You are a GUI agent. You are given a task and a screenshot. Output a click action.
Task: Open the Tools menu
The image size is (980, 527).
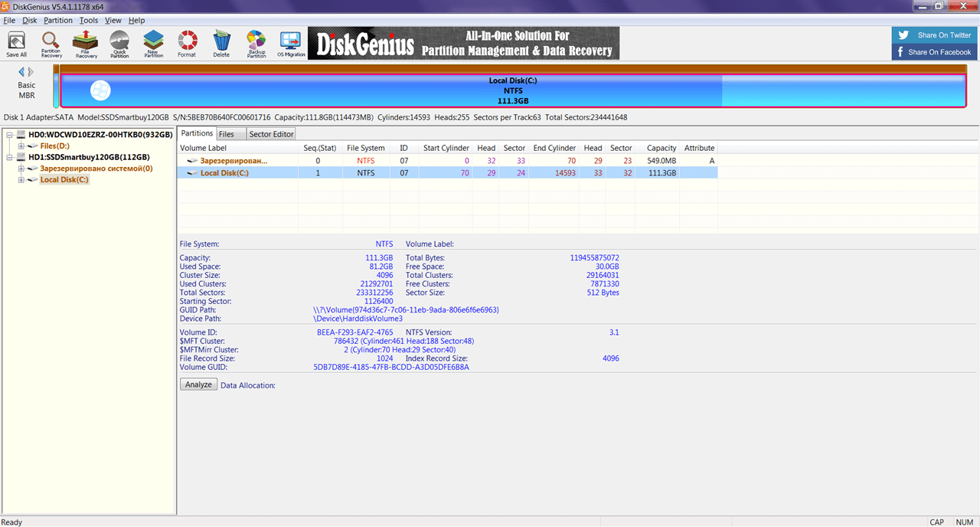(89, 21)
